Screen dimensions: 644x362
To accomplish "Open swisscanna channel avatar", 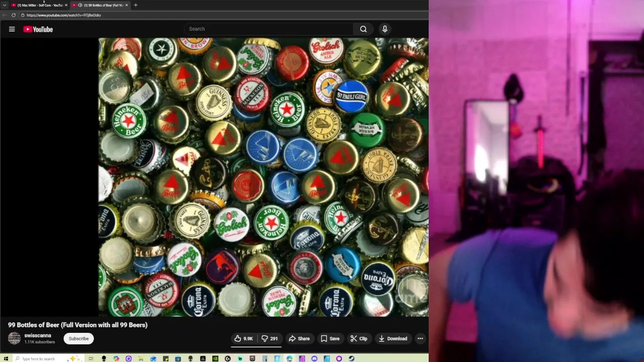I will click(14, 338).
